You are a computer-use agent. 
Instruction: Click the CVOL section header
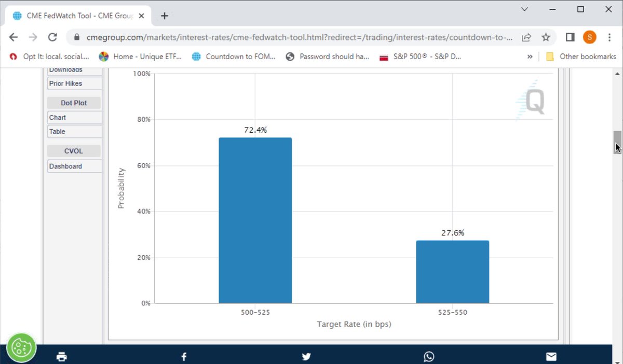click(x=74, y=151)
